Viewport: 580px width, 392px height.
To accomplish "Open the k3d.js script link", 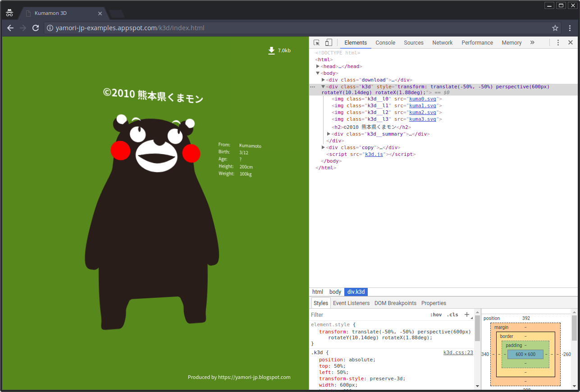I will point(374,154).
